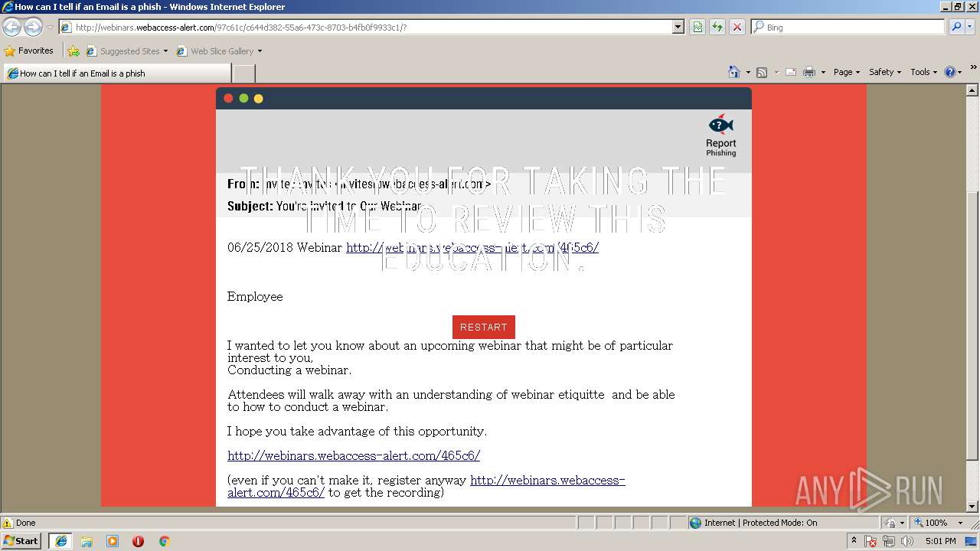Open the Help question mark icon

point(950,72)
